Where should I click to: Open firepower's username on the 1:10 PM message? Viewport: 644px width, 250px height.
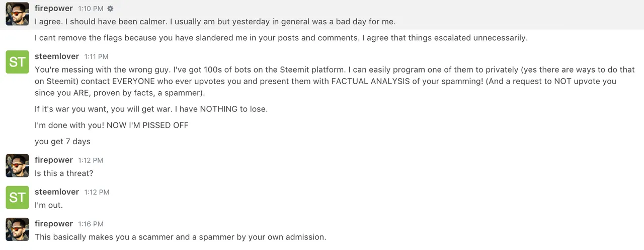(54, 9)
